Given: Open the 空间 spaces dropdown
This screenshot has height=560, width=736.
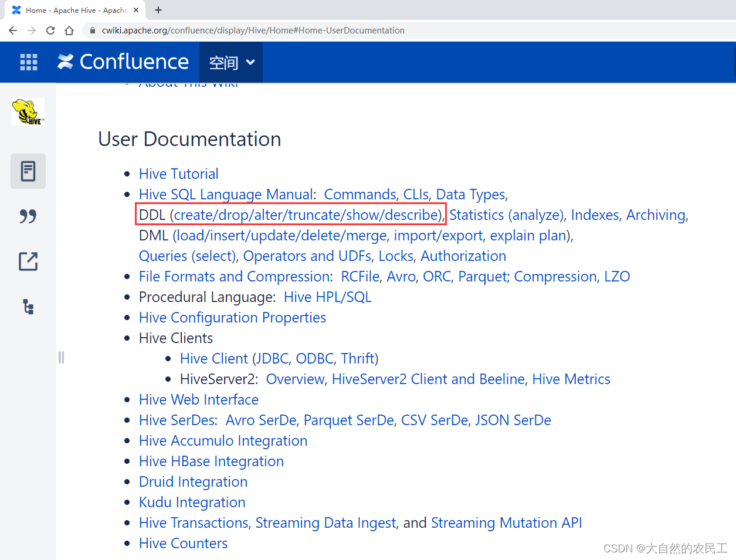Looking at the screenshot, I should pos(232,62).
